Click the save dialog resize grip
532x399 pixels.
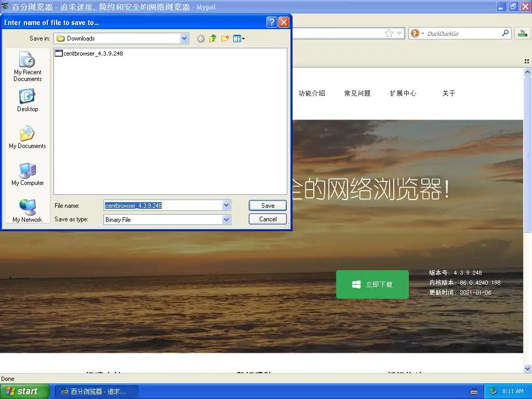(287, 227)
